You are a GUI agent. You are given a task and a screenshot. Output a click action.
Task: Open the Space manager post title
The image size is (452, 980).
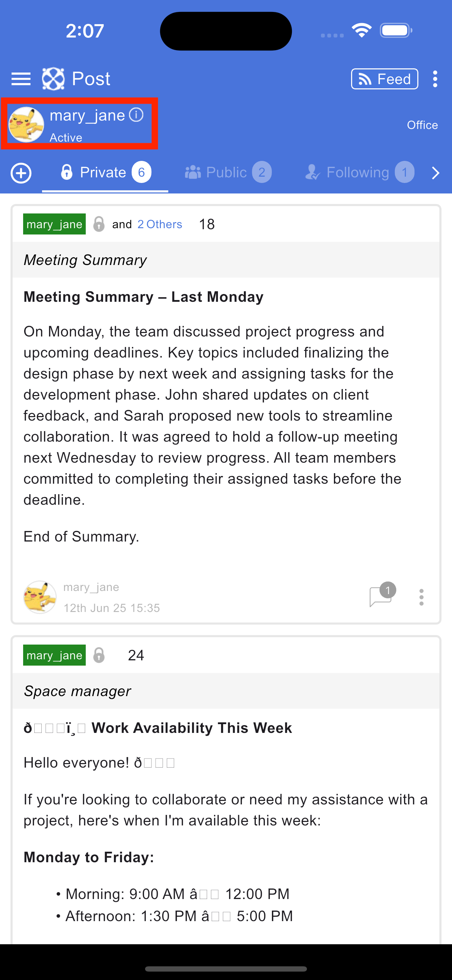click(77, 691)
